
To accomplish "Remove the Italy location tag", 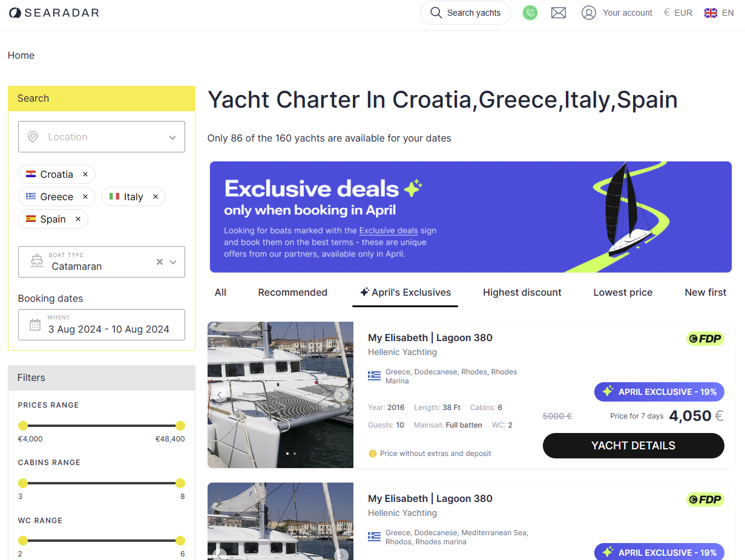I will point(156,197).
